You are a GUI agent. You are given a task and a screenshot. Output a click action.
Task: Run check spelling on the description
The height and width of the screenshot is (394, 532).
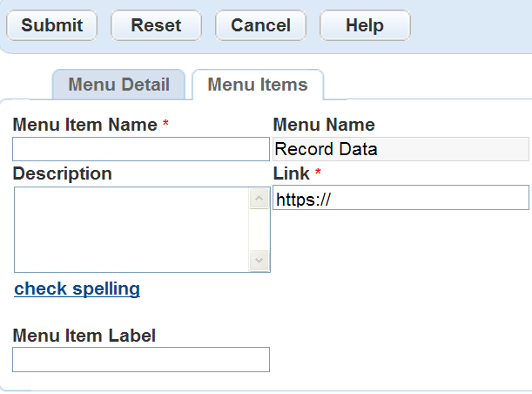point(77,289)
